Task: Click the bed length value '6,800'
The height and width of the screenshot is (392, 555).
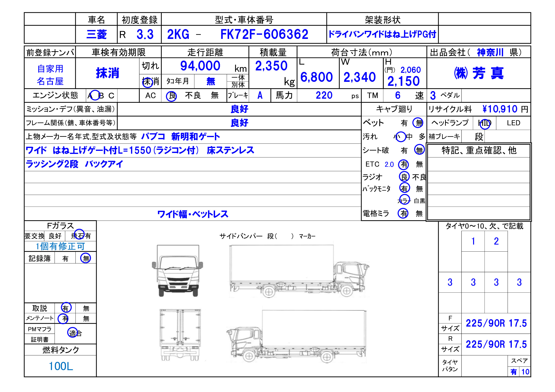Action: tap(316, 77)
